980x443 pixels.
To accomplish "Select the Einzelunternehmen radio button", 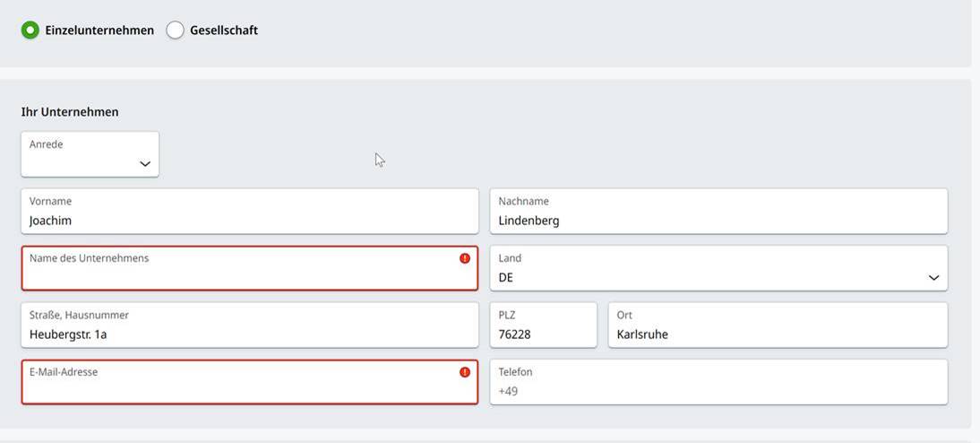I will tap(30, 30).
